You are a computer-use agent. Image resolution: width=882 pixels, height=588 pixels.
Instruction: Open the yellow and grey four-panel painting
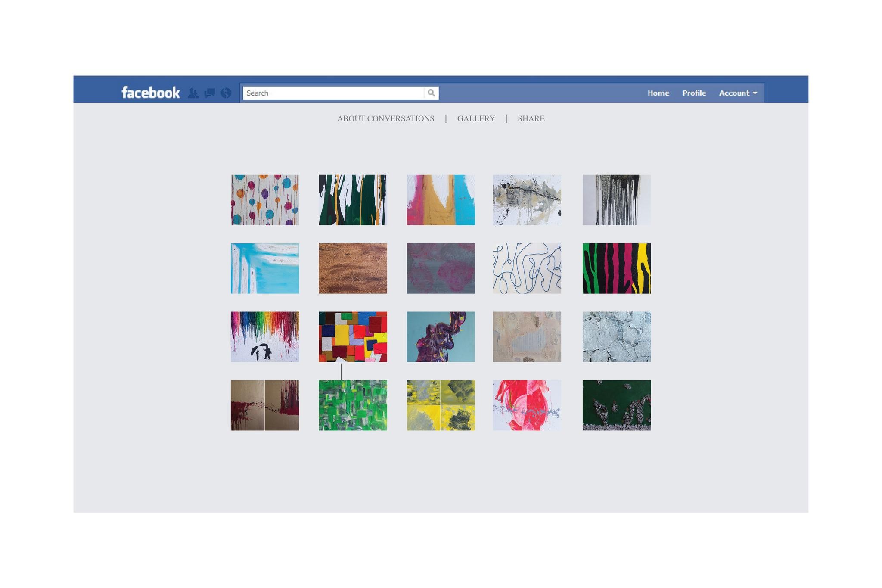(x=441, y=405)
